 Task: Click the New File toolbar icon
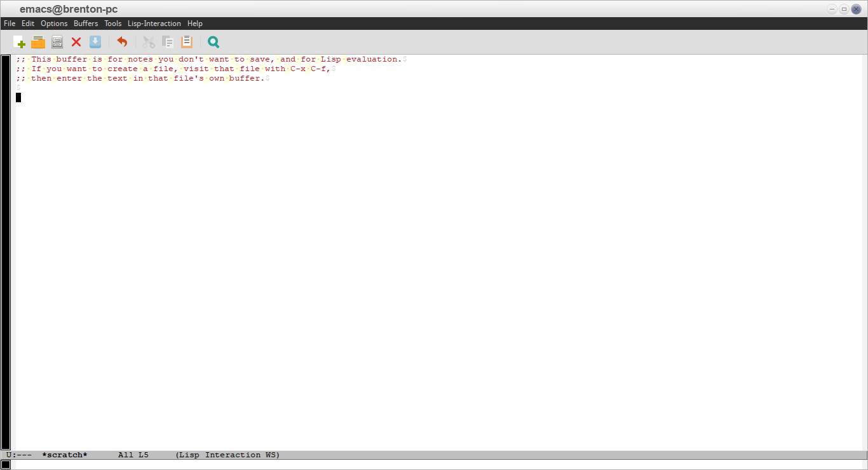tap(19, 43)
